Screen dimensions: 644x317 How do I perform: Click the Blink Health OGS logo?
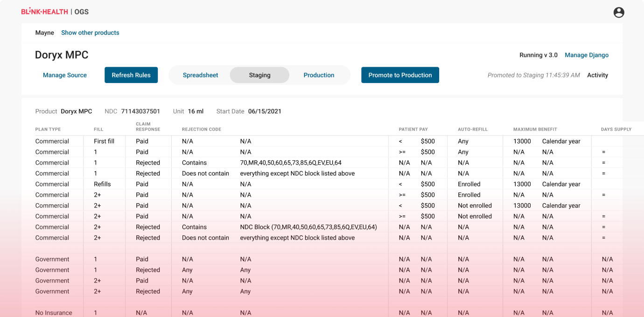coord(55,12)
